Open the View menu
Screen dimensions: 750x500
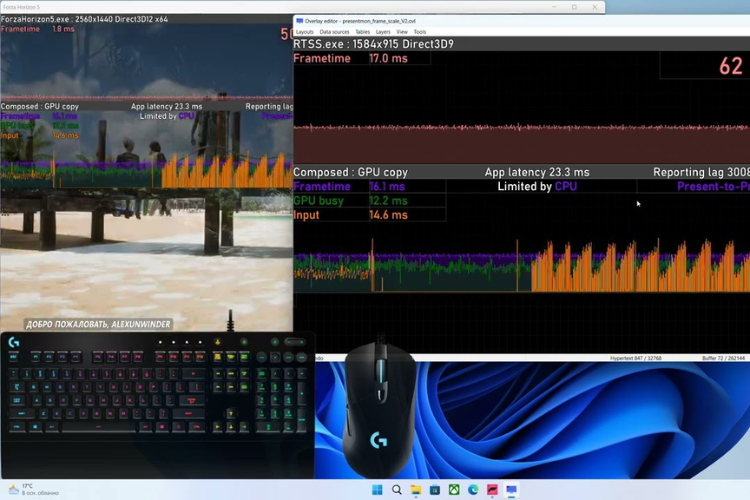tap(402, 32)
